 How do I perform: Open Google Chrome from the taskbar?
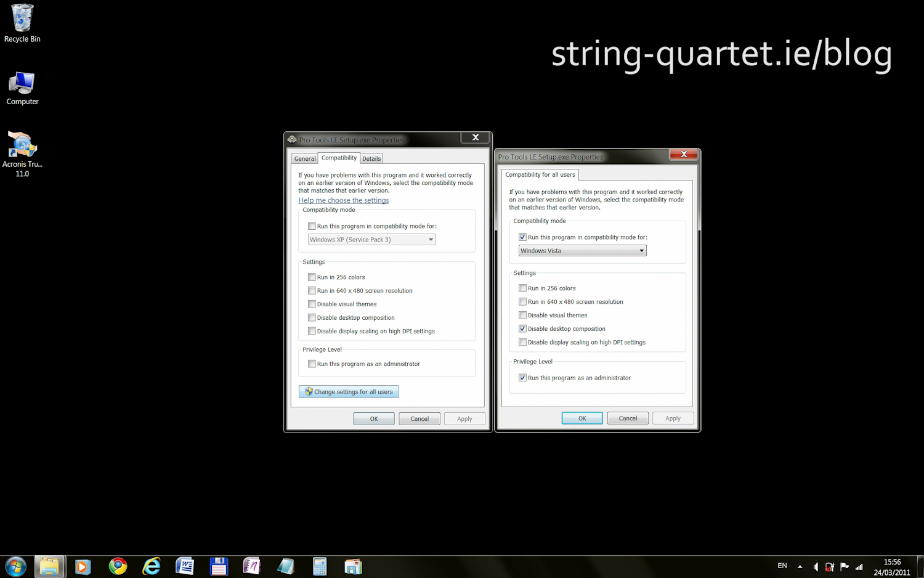(x=118, y=566)
